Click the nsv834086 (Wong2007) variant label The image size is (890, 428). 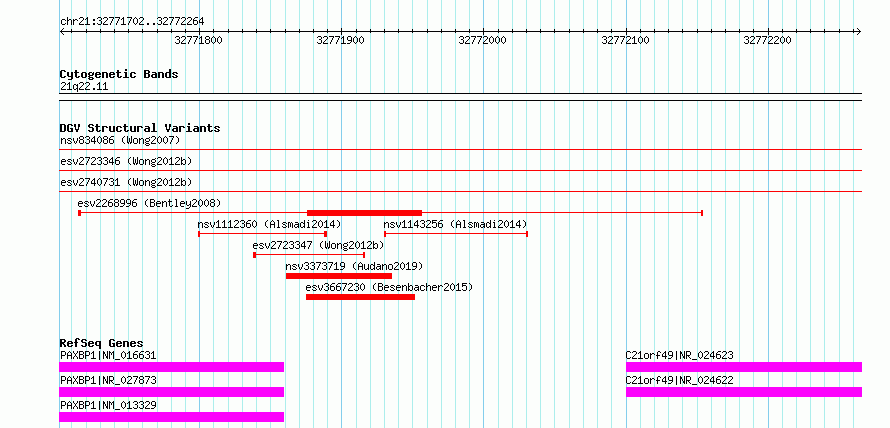pos(120,140)
